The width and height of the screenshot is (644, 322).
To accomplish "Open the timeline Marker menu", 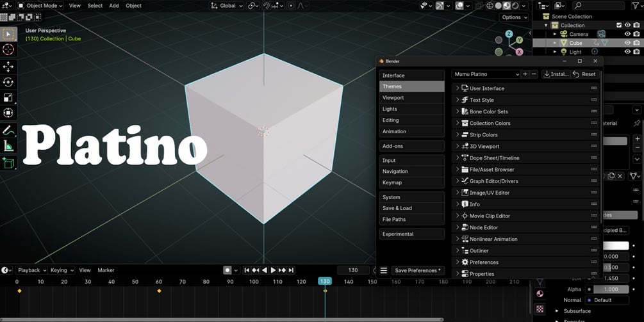I will 106,270.
